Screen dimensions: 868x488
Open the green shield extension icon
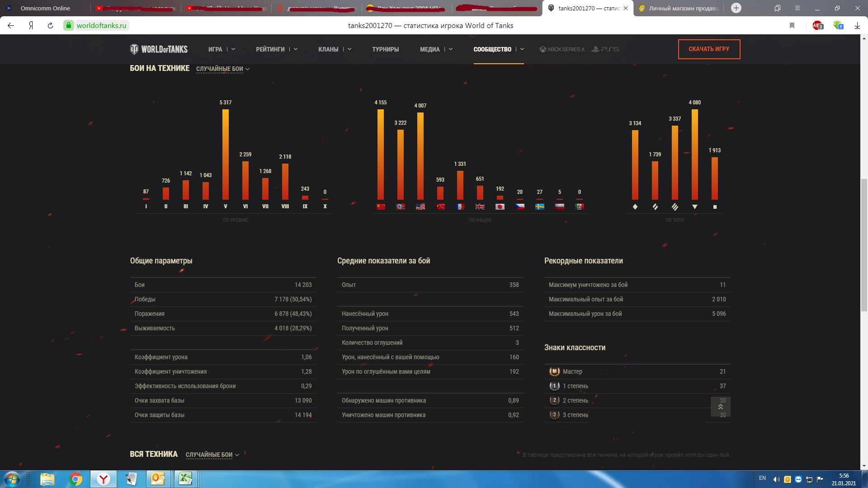[838, 26]
